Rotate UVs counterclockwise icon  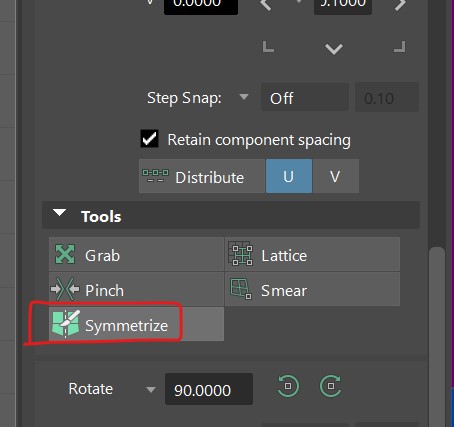(288, 386)
